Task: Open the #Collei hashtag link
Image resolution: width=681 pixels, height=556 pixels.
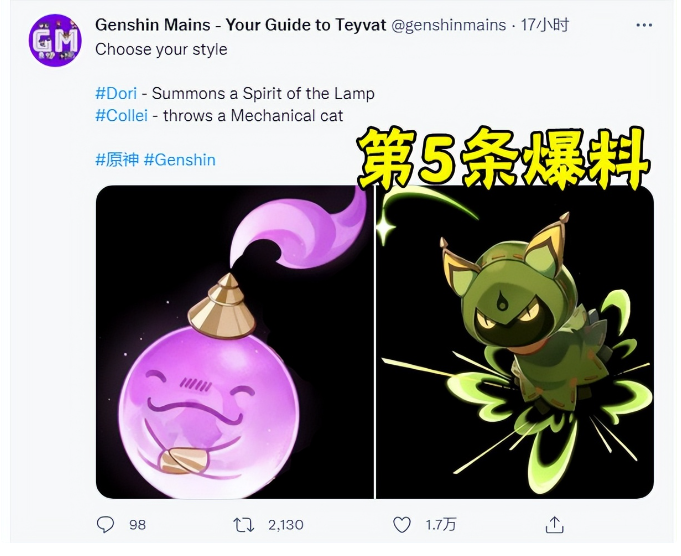Action: coord(122,116)
